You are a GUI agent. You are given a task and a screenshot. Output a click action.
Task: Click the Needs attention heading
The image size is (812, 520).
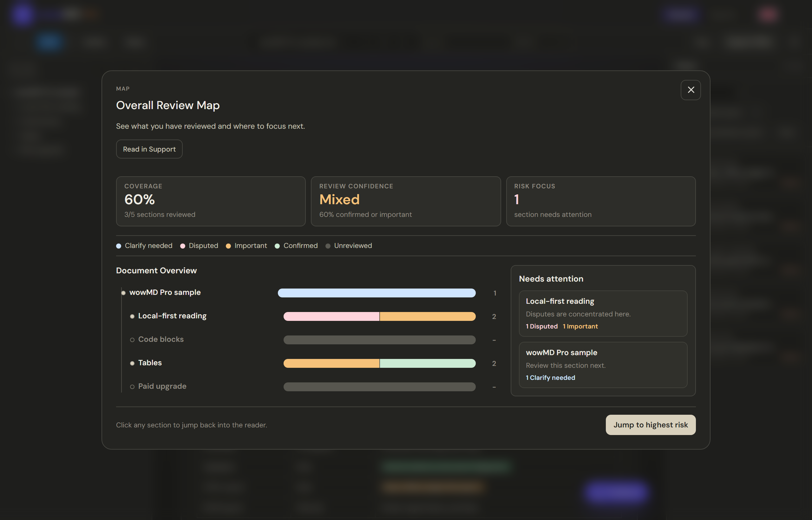pyautogui.click(x=551, y=279)
